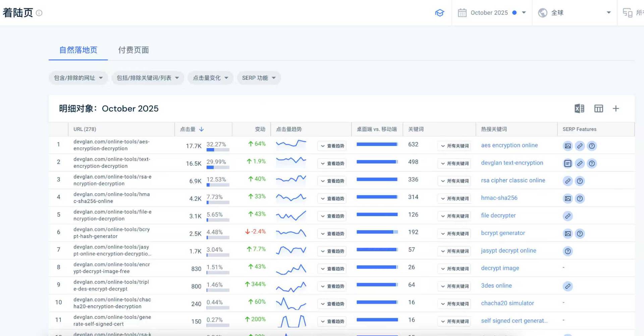Click the plus icon in table header
This screenshot has width=644, height=336.
(616, 109)
